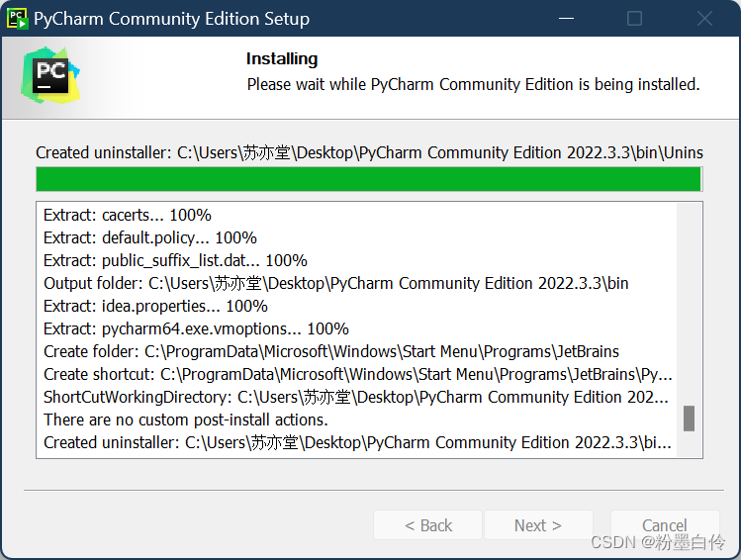The image size is (741, 560).
Task: Click the 'Please wait while PyCharm' subtitle
Action: (473, 84)
